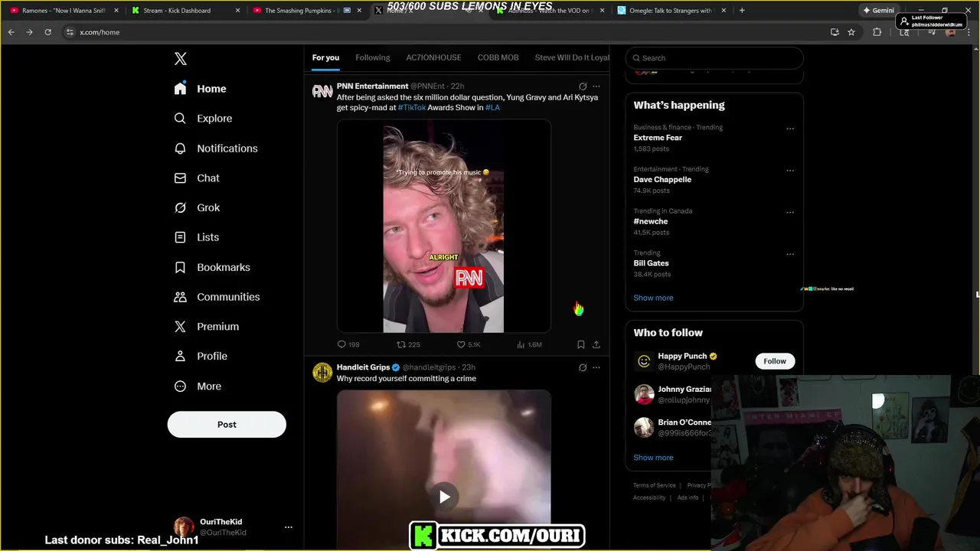
Task: Open Explore search page
Action: point(203,119)
